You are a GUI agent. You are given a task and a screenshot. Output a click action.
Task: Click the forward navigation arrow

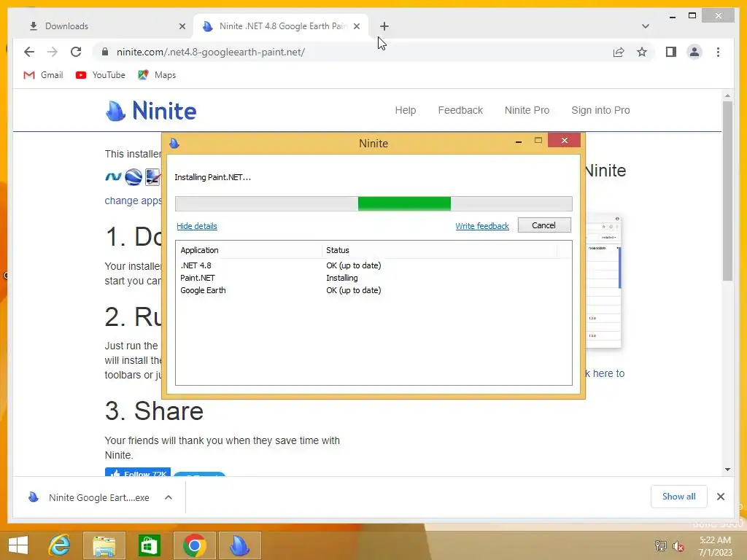point(53,52)
